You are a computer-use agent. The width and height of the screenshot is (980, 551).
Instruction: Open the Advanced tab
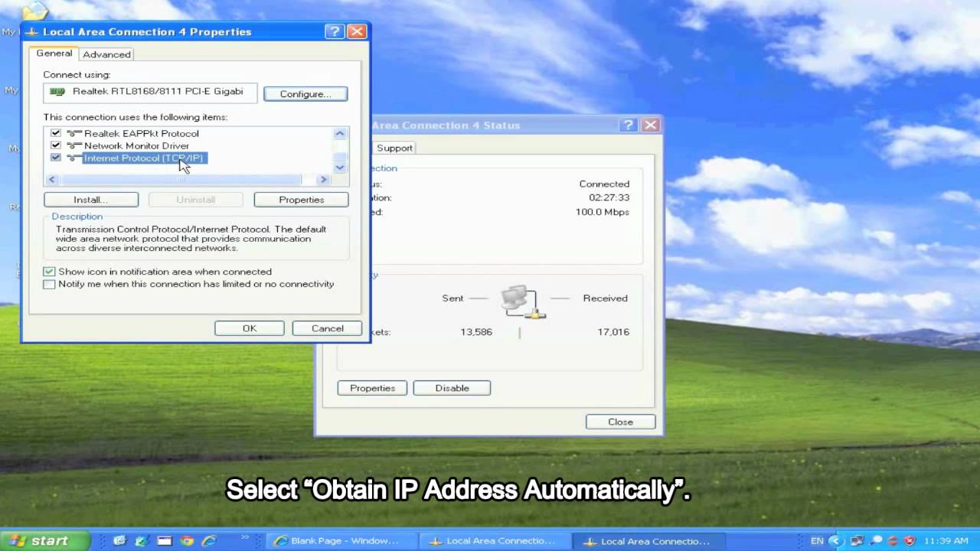coord(106,54)
